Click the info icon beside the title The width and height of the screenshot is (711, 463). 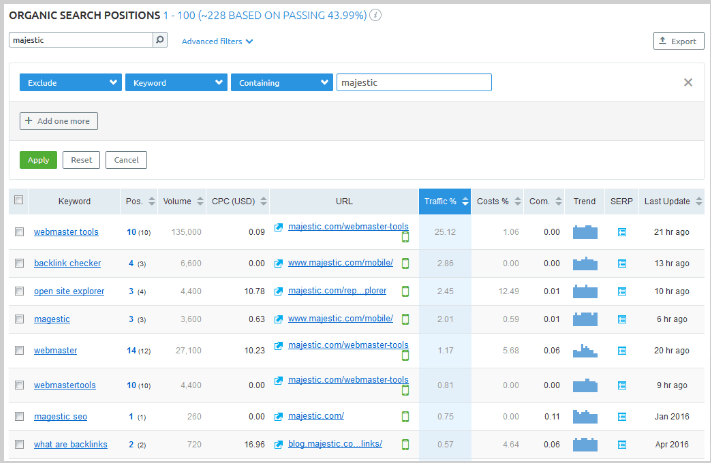375,15
